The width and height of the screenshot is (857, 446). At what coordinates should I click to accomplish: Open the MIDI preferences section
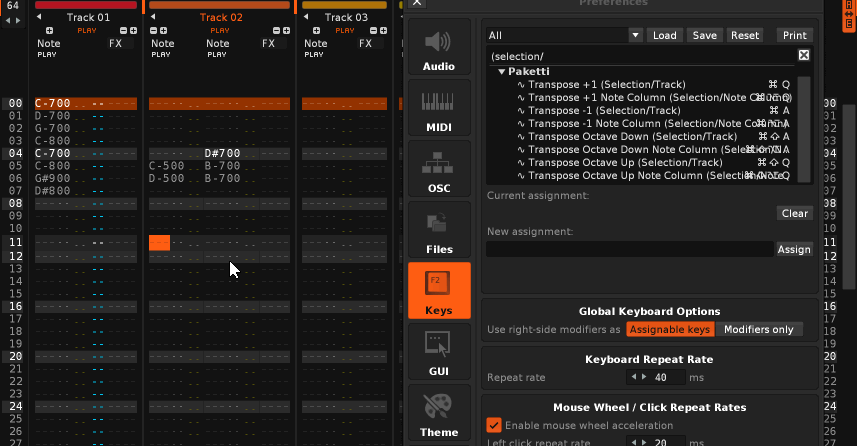pos(438,110)
